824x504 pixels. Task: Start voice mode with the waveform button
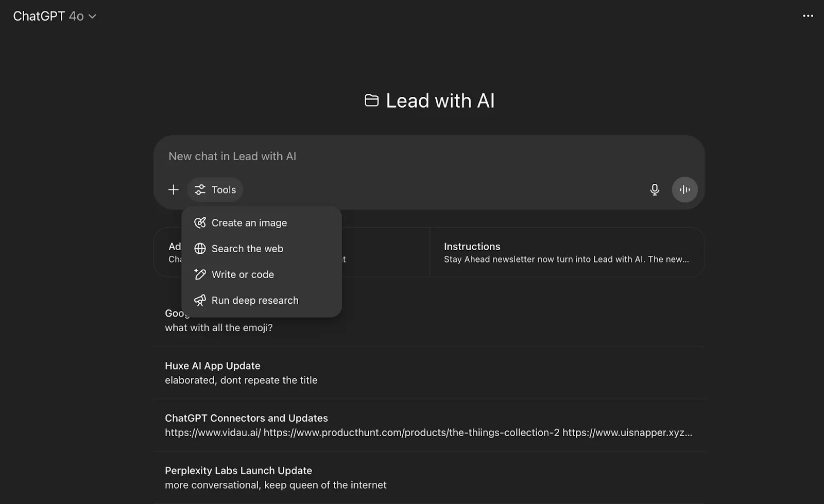tap(685, 190)
